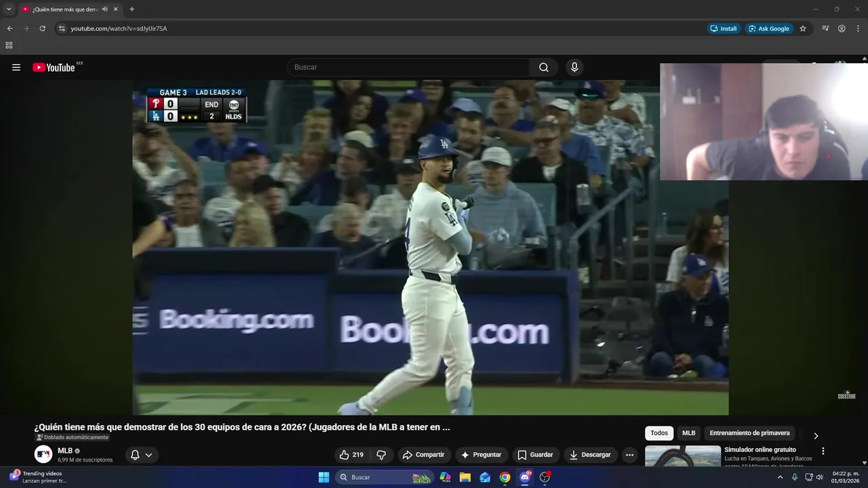The image size is (868, 488).
Task: Like the video with 219 likes
Action: tap(353, 455)
